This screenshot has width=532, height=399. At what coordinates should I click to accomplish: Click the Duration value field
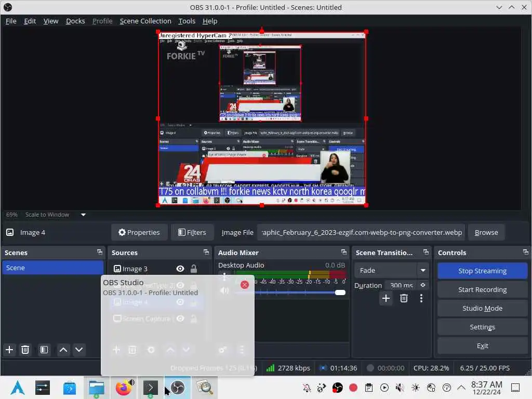click(402, 285)
